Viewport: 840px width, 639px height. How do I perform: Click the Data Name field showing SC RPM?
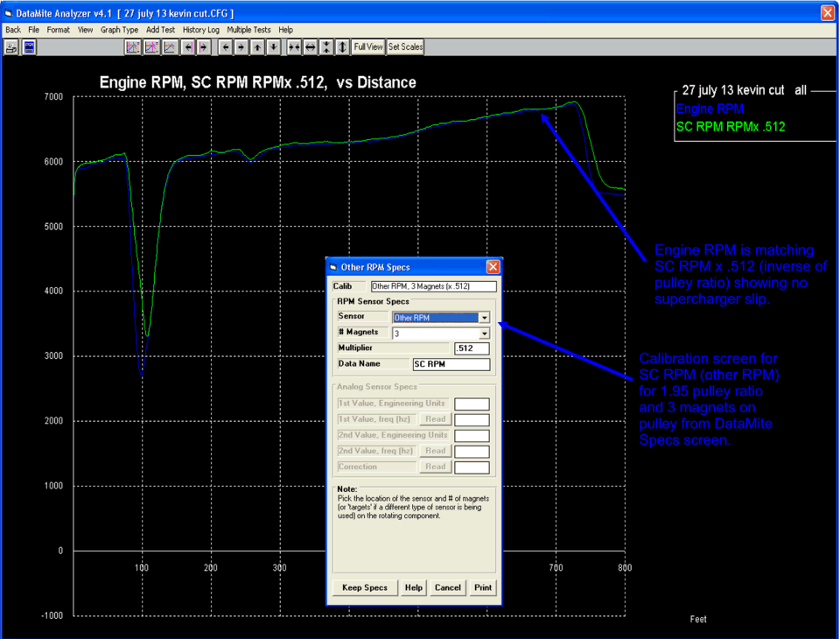pos(451,364)
